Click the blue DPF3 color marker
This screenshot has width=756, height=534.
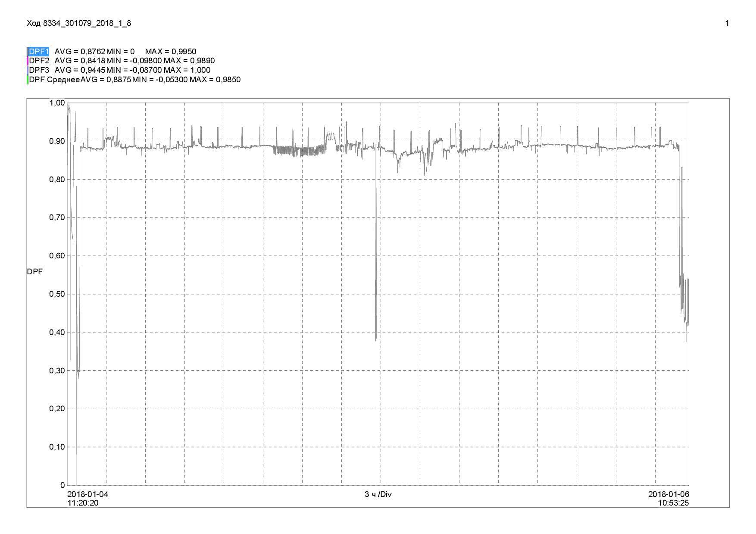28,70
